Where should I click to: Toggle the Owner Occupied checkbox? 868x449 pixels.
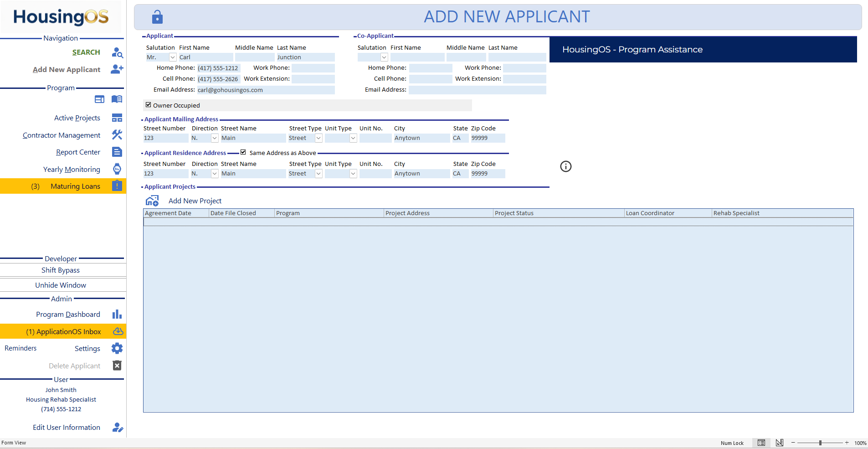tap(148, 105)
